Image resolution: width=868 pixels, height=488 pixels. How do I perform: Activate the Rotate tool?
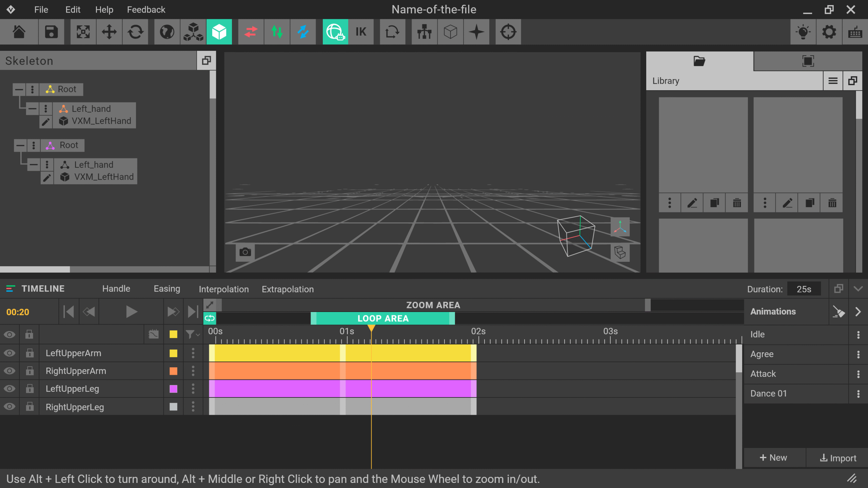coord(135,32)
